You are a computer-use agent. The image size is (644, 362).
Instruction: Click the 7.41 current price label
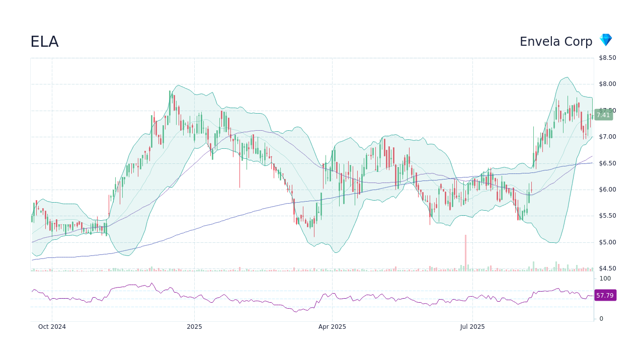click(x=603, y=115)
